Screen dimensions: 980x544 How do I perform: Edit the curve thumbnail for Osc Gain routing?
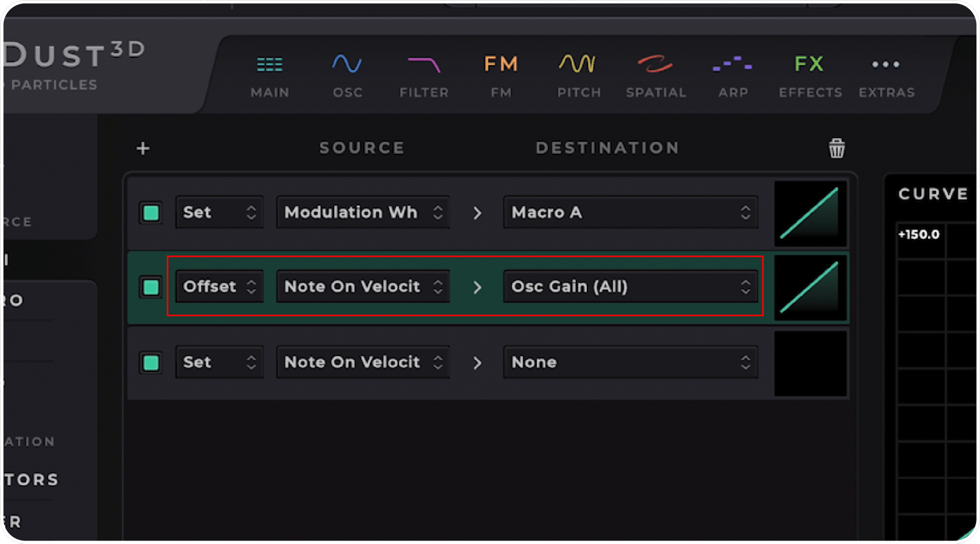click(810, 287)
